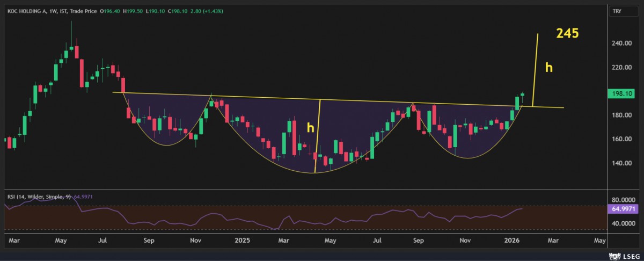Select the yellow 245 target annotation
This screenshot has height=261, width=644.
[x=567, y=33]
